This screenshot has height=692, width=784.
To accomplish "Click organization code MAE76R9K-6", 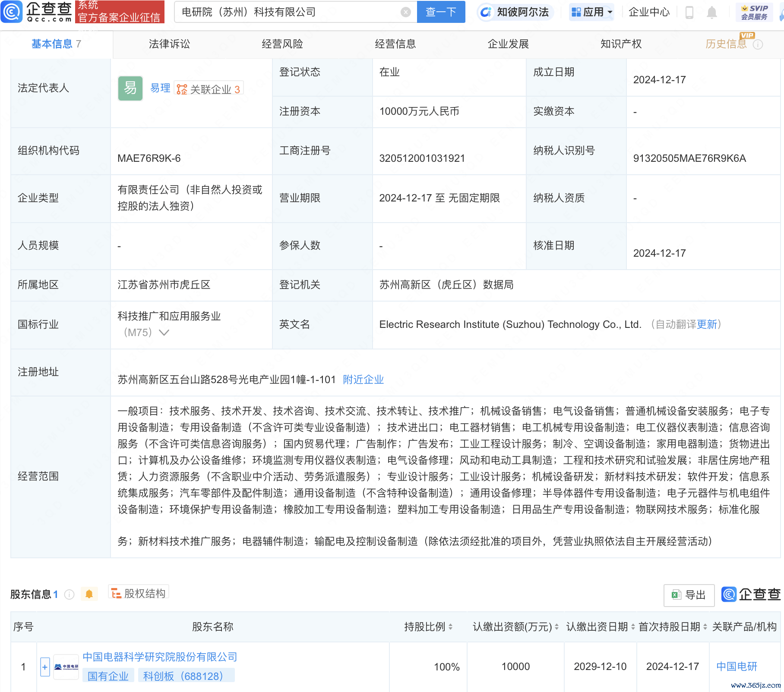I will click(x=149, y=158).
